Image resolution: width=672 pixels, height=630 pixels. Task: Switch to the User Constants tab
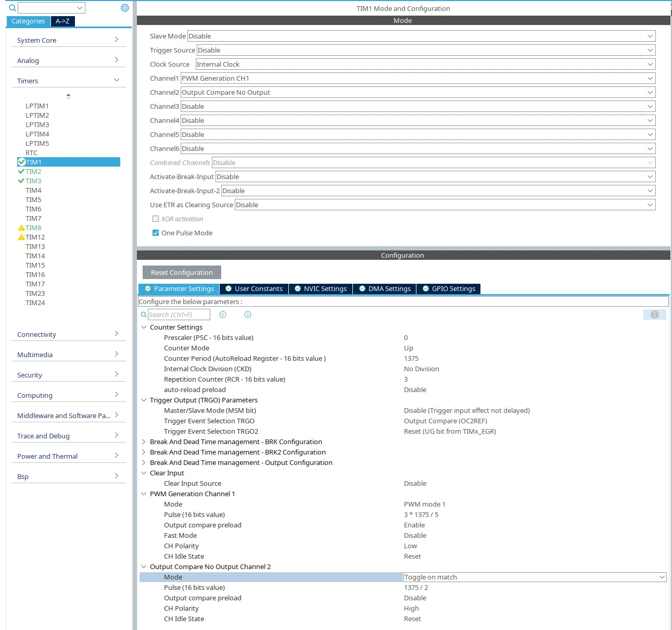pos(254,288)
